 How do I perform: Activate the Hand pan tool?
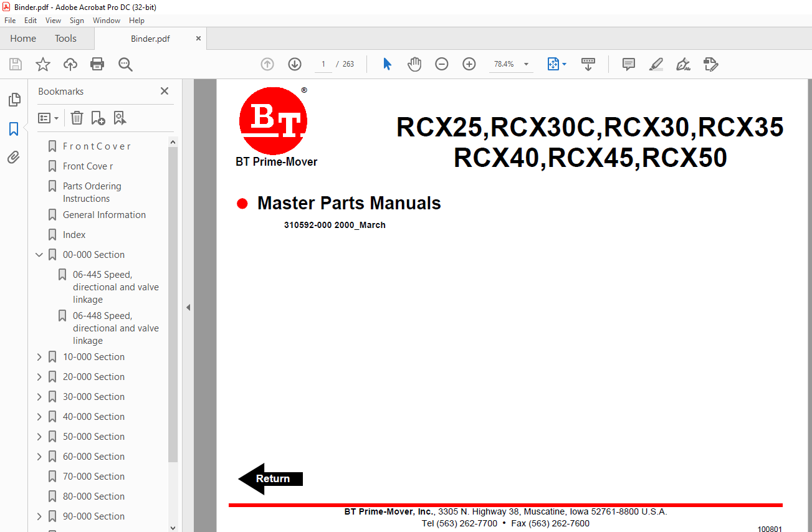414,64
